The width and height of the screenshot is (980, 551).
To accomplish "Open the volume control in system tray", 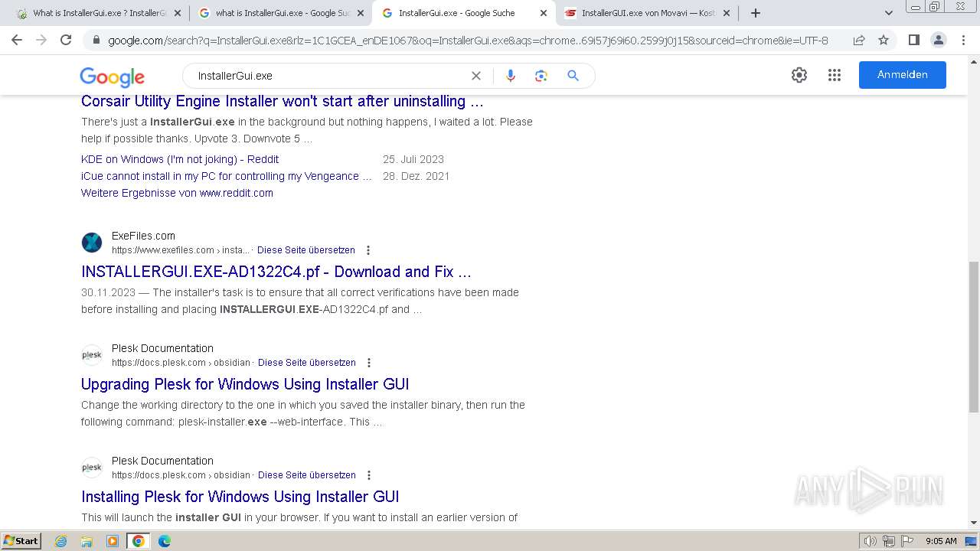I will click(x=871, y=541).
